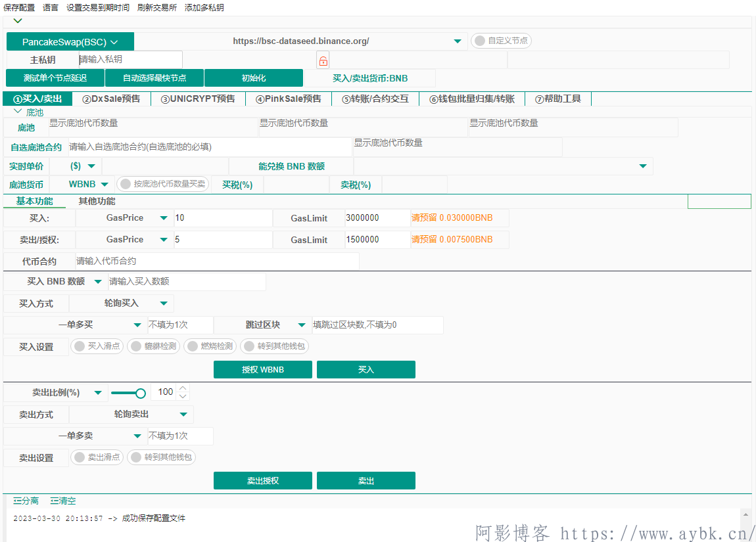Toggle 按底池代币数量买卖 switch
This screenshot has height=542, width=756.
(x=162, y=184)
